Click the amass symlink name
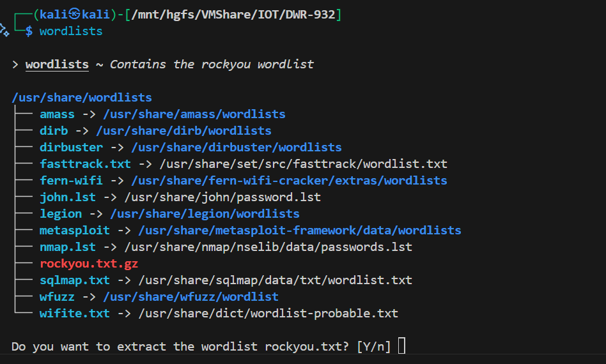 (x=57, y=114)
